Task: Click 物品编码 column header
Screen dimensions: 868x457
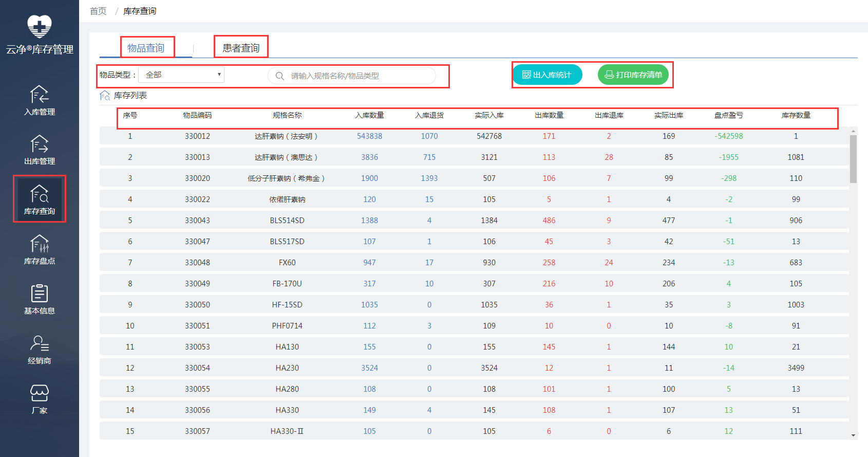Action: tap(197, 115)
